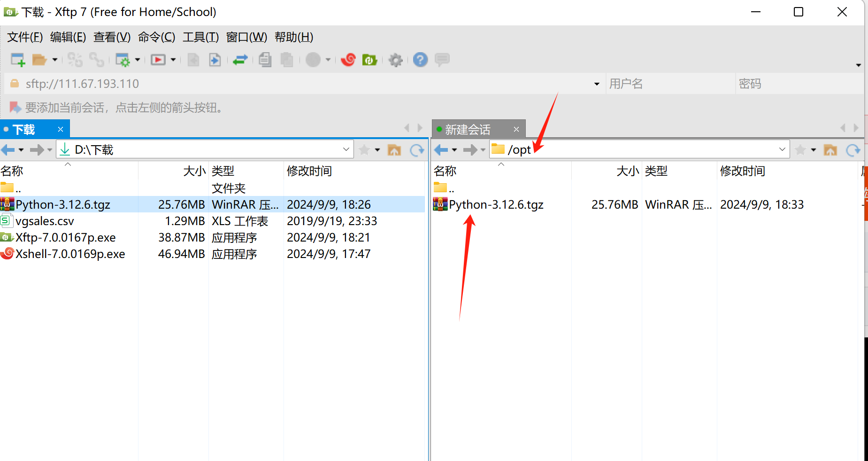Click the local pane folder-home icon

tap(394, 150)
